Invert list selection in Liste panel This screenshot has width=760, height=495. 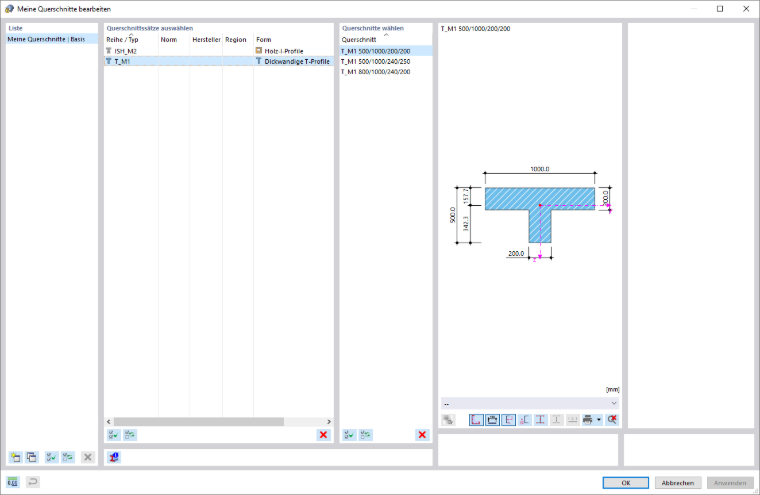(68, 457)
